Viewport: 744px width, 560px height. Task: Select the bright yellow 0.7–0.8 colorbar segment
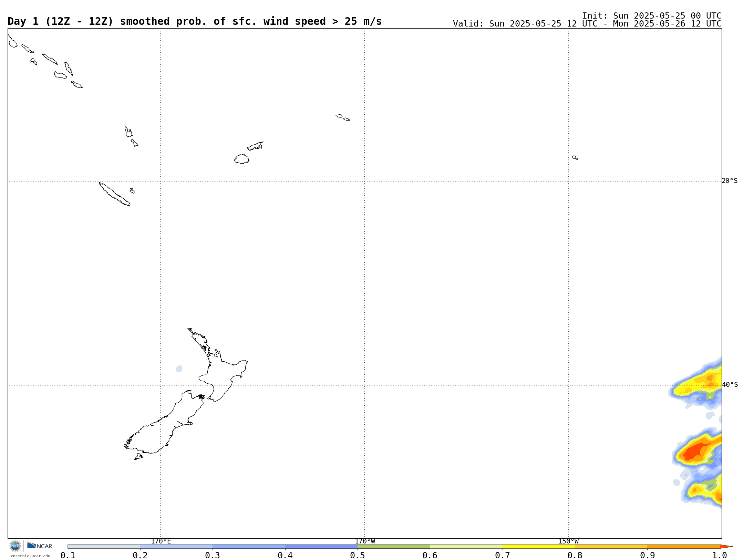pos(539,547)
